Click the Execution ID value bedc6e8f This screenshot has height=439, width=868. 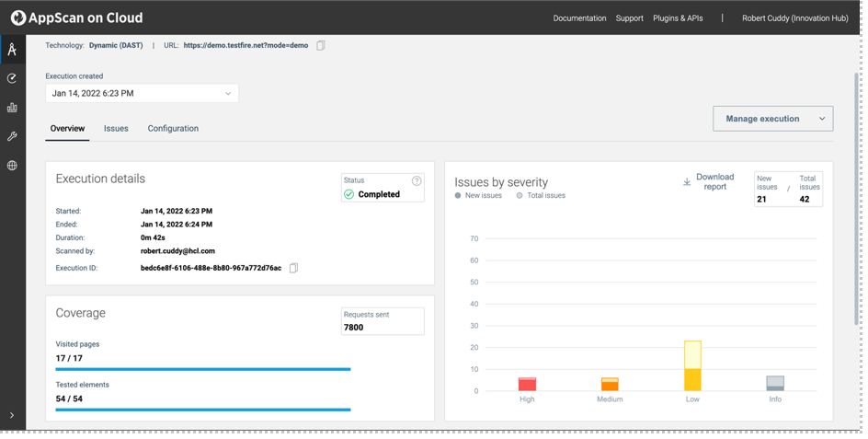tap(211, 269)
